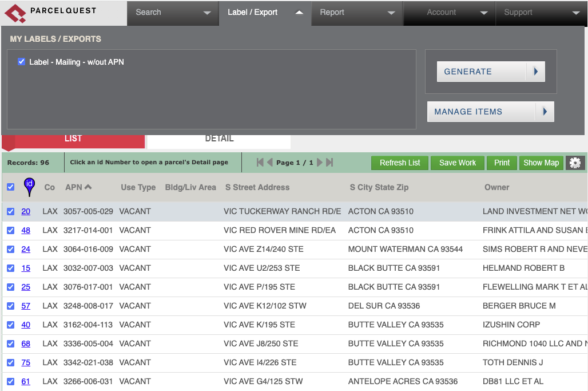
Task: Open parcel id 48 link
Action: click(x=26, y=230)
